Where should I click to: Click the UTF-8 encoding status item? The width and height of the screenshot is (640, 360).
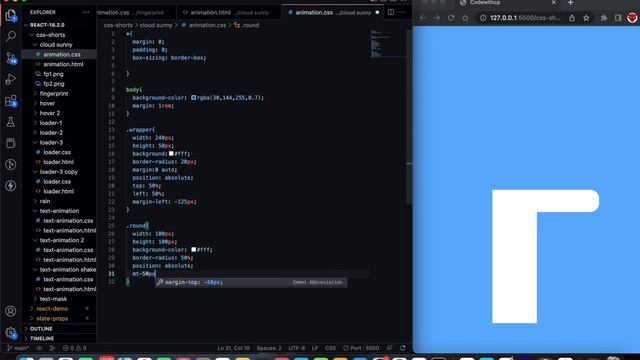(x=297, y=348)
